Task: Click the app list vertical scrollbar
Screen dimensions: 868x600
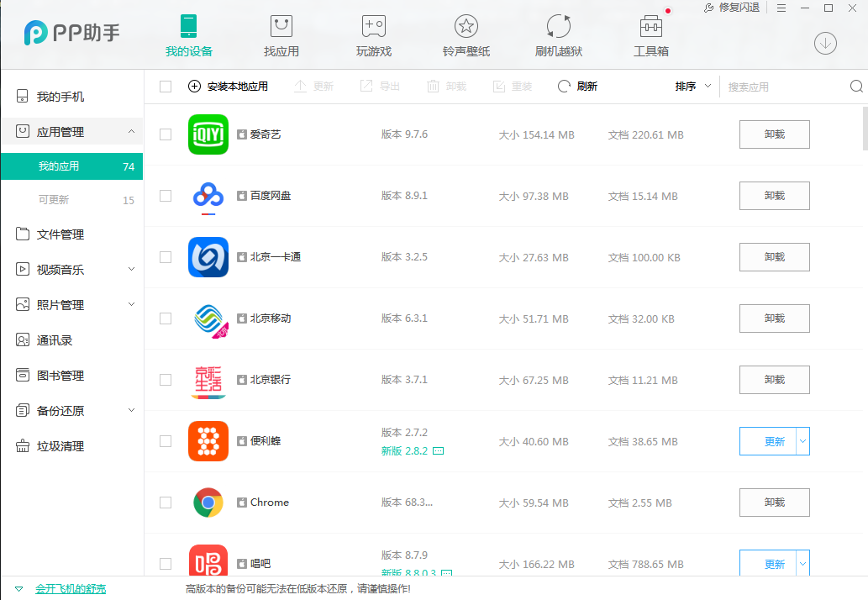Action: [x=865, y=129]
